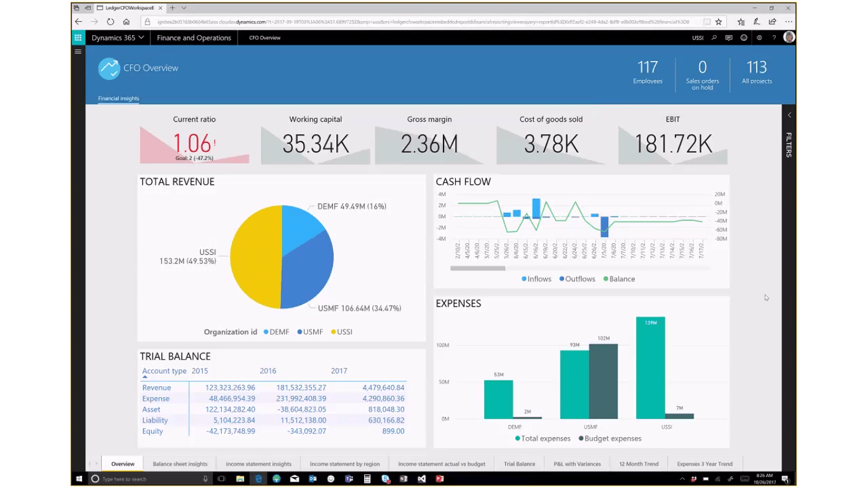This screenshot has height=488, width=868.
Task: Open Microsoft Teams from the taskbar
Action: pos(349,478)
